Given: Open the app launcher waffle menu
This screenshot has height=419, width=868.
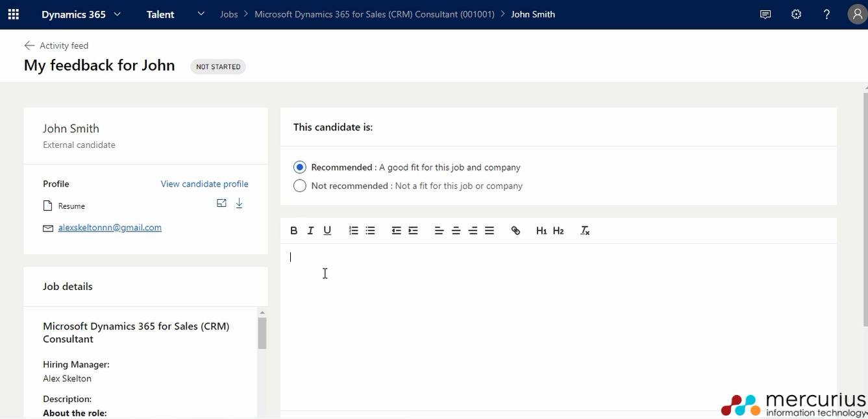Looking at the screenshot, I should [13, 14].
